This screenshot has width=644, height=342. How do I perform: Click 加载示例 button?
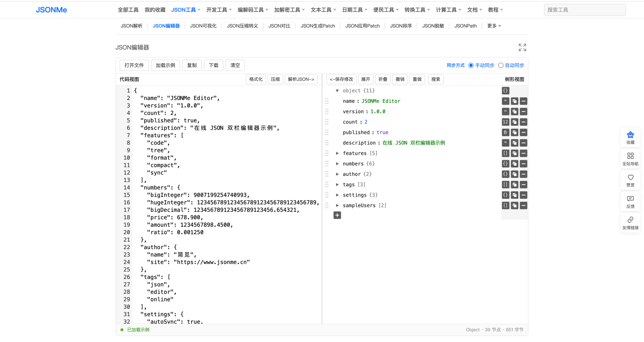[165, 65]
